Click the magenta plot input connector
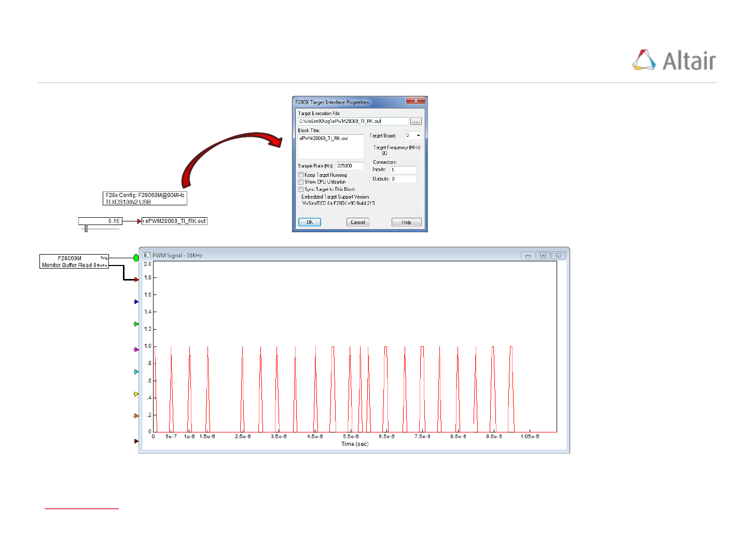The image size is (747, 560). [136, 349]
